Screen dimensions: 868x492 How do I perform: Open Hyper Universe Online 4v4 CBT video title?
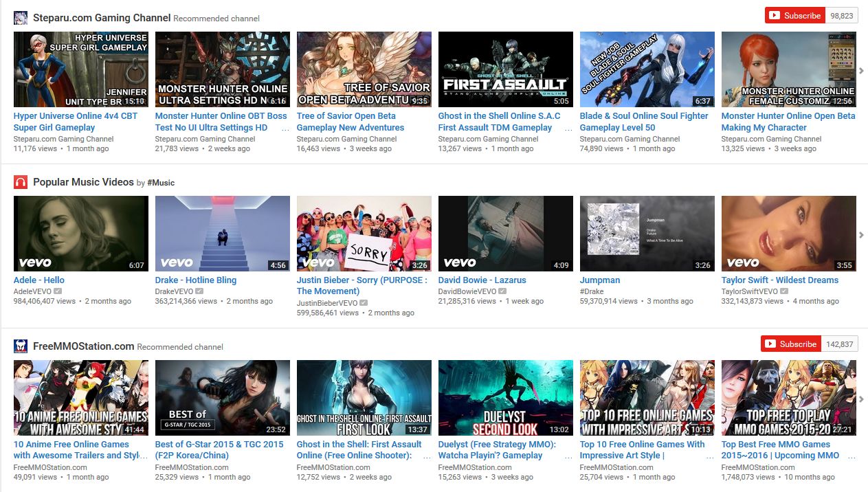point(76,122)
